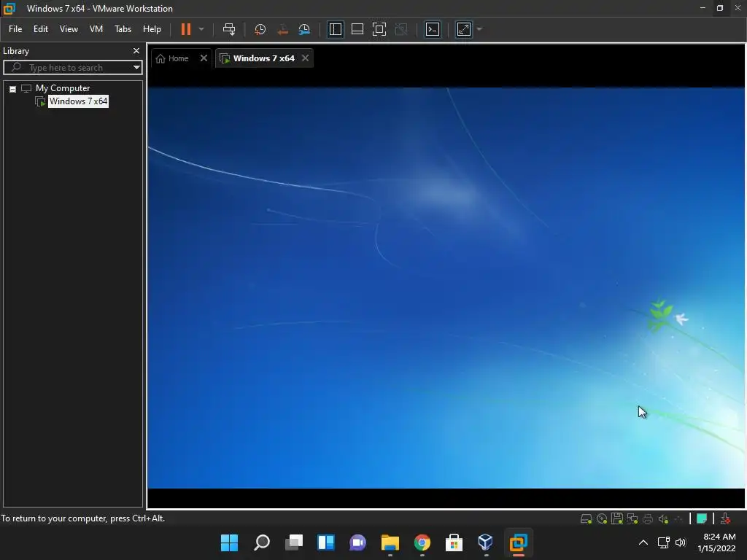Open the library search filter dropdown
This screenshot has height=560, width=747.
(136, 68)
